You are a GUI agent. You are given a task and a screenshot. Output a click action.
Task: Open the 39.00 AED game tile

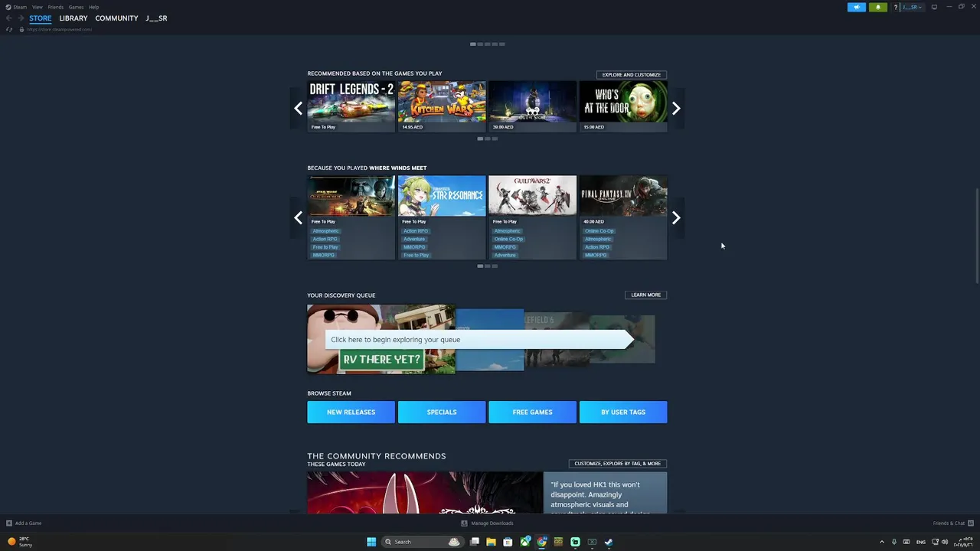[x=532, y=106]
